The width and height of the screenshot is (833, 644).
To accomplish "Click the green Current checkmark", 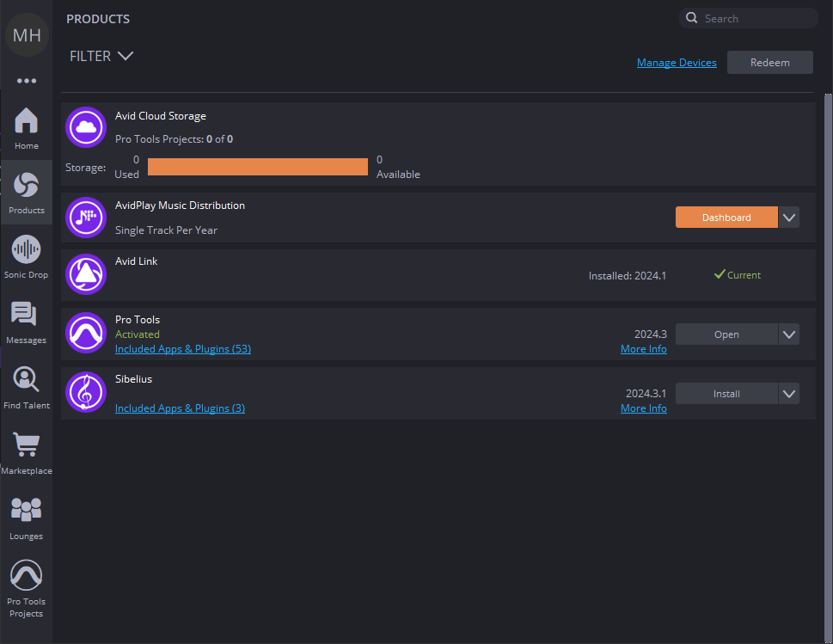I will [720, 274].
